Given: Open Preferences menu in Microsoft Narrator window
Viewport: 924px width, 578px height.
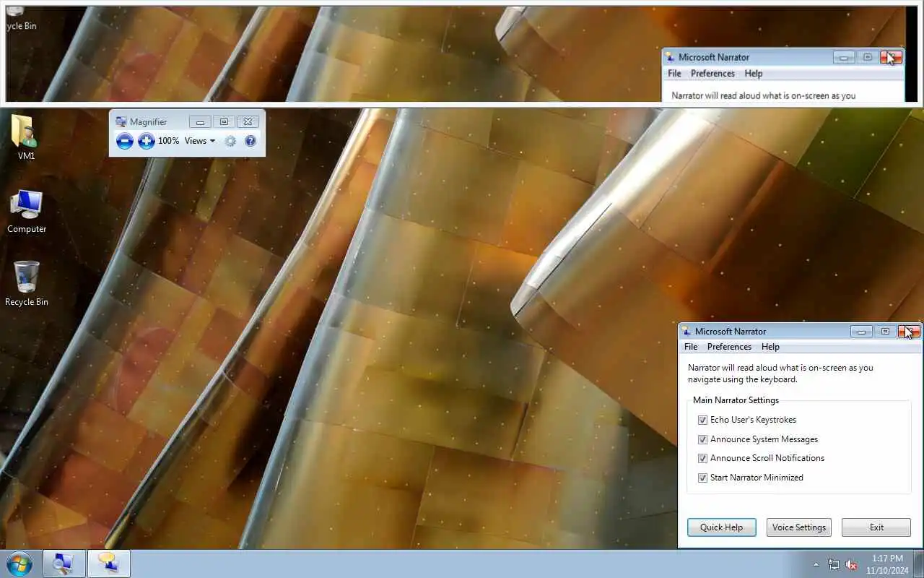Looking at the screenshot, I should 729,347.
